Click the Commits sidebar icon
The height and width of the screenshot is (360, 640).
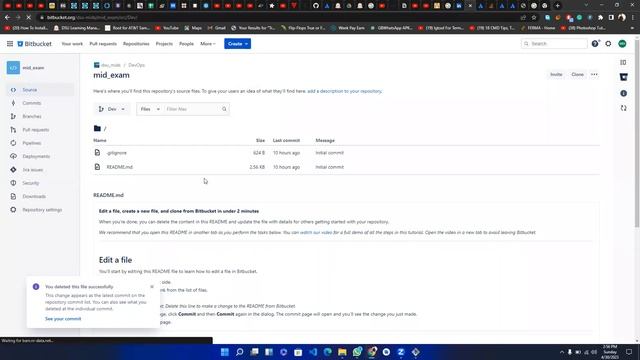pos(13,103)
